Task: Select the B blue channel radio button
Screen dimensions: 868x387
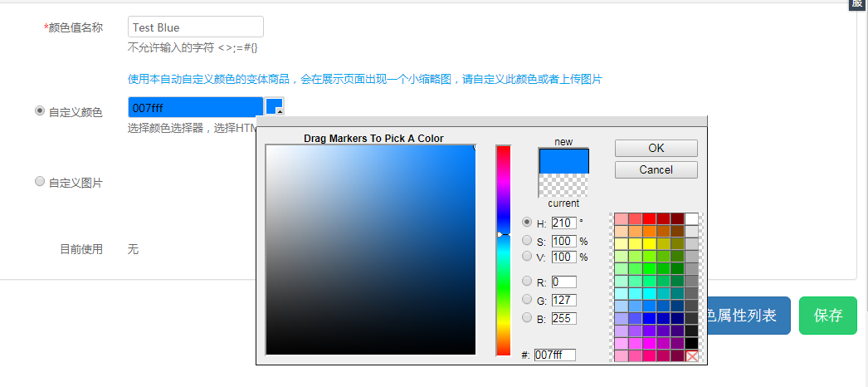Action: 527,317
